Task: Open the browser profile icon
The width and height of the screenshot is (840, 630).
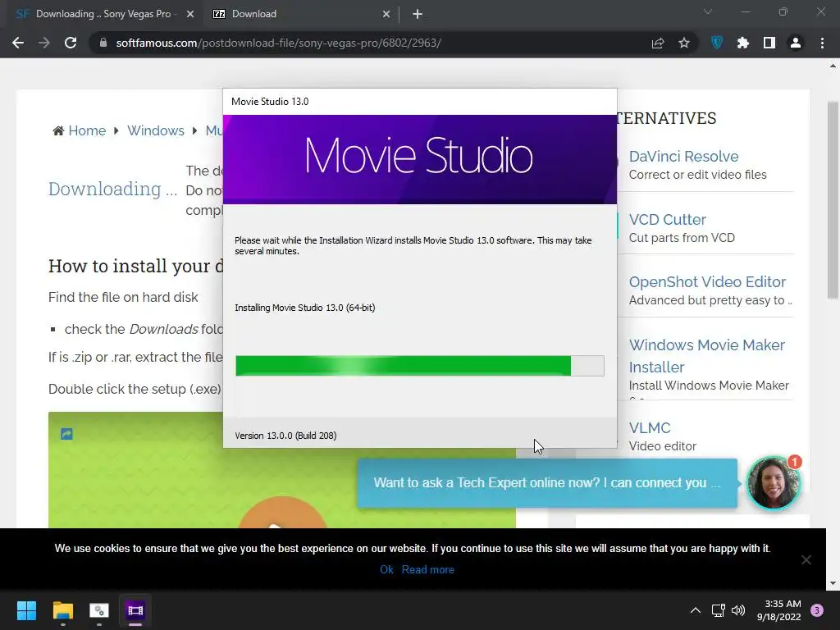Action: pos(796,43)
